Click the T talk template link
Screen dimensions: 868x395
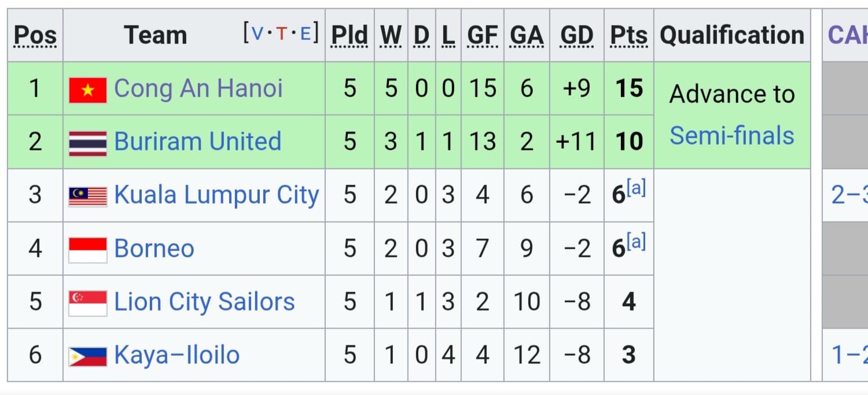(x=282, y=34)
